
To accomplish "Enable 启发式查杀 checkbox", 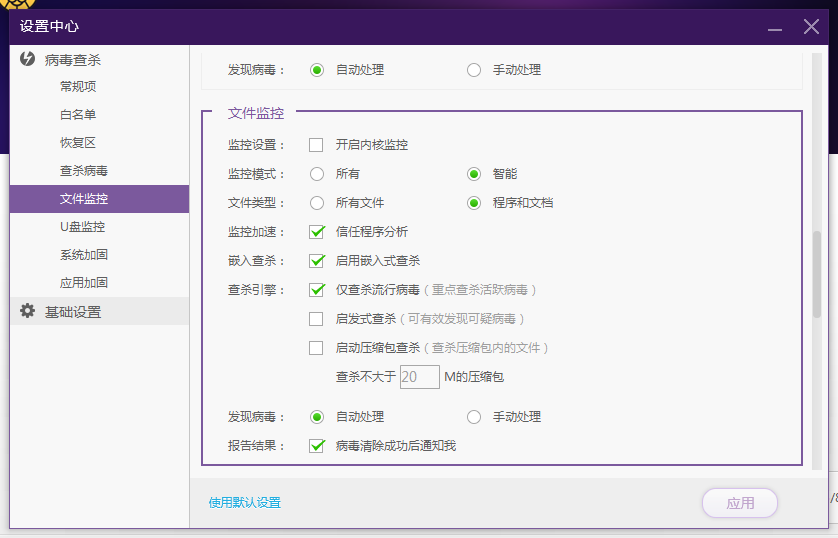I will point(316,319).
